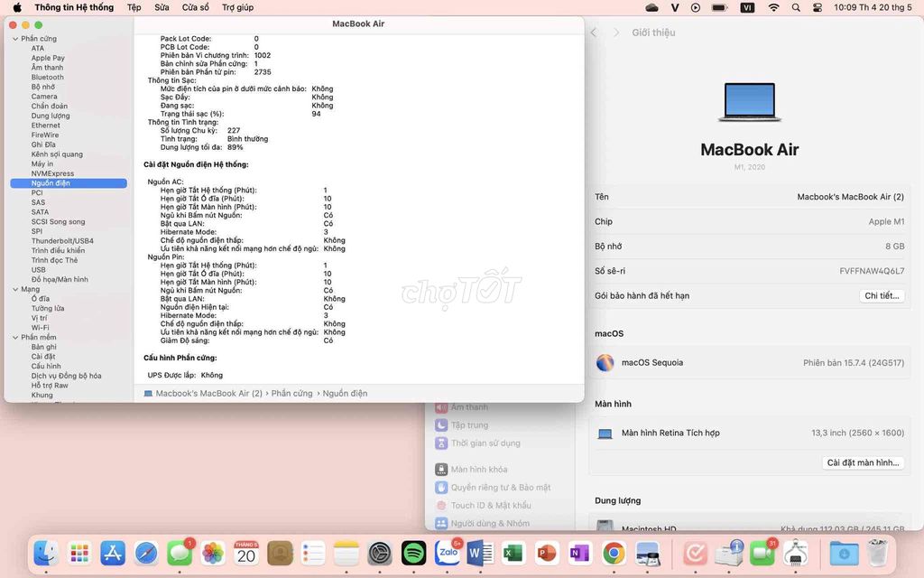This screenshot has width=924, height=578.
Task: Click the Wi-Fi icon in menu bar
Action: pos(773,7)
